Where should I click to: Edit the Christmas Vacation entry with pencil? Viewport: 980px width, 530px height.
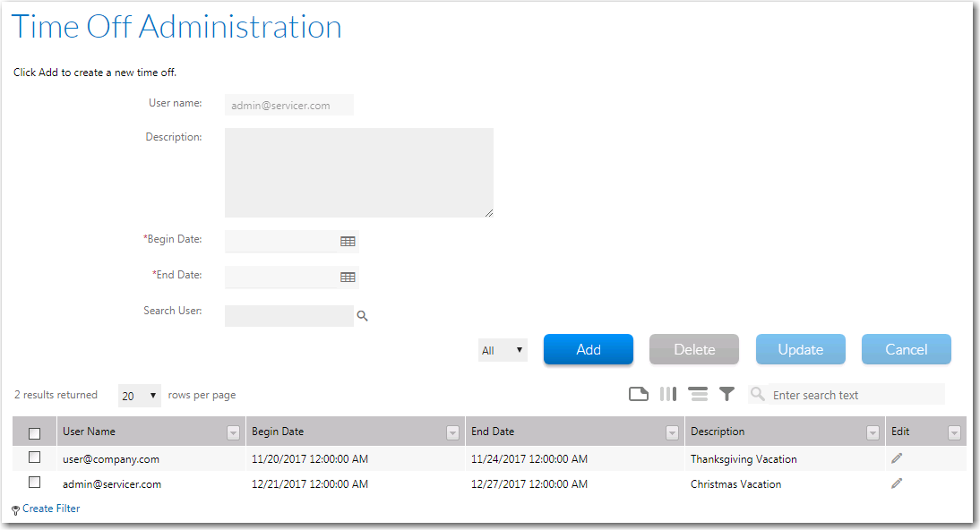(x=897, y=483)
